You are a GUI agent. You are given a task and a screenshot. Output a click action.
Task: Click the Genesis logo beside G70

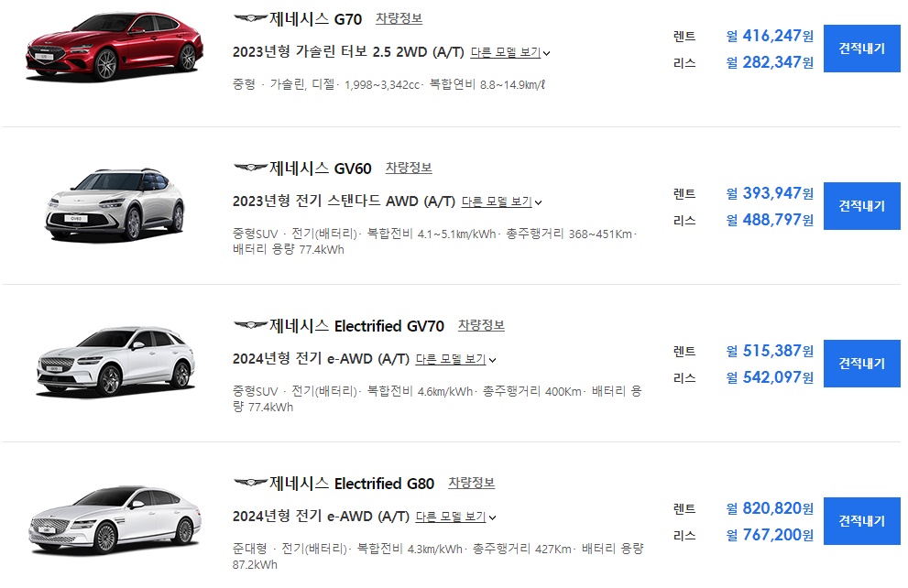click(250, 18)
